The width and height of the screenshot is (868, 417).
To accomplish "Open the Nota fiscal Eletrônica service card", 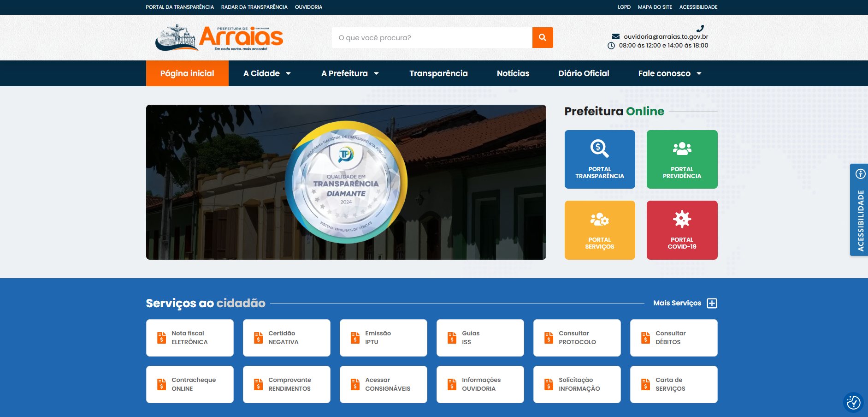I will click(189, 338).
